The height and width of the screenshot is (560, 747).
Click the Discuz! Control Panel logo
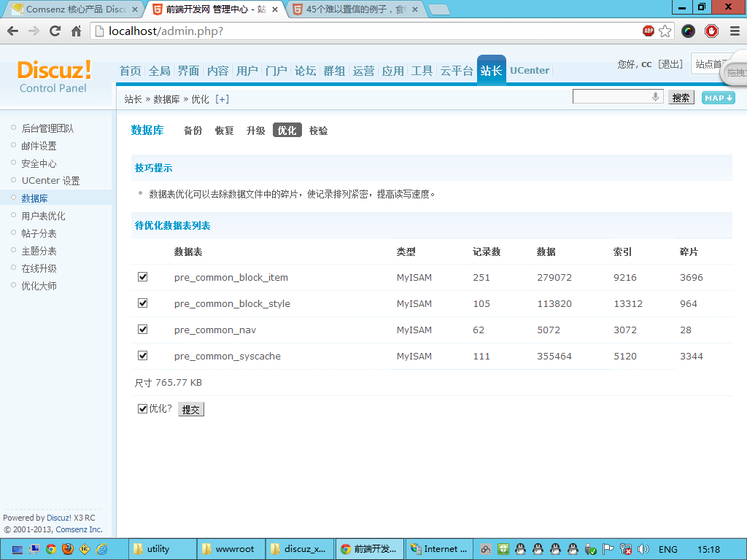[x=54, y=76]
